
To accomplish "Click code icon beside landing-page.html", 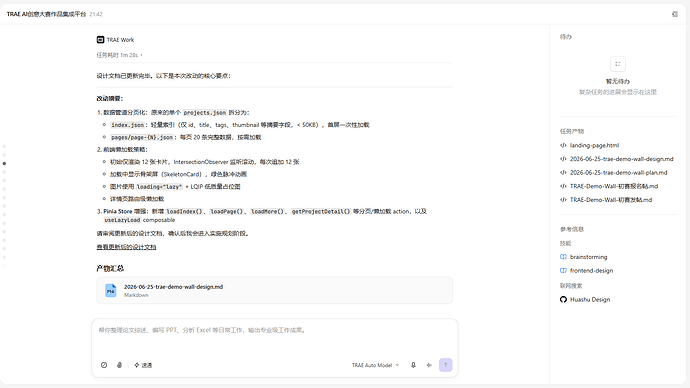I will click(563, 145).
